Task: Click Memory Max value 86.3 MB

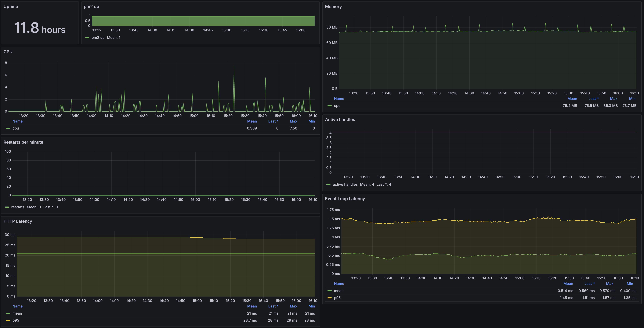Action: (611, 106)
